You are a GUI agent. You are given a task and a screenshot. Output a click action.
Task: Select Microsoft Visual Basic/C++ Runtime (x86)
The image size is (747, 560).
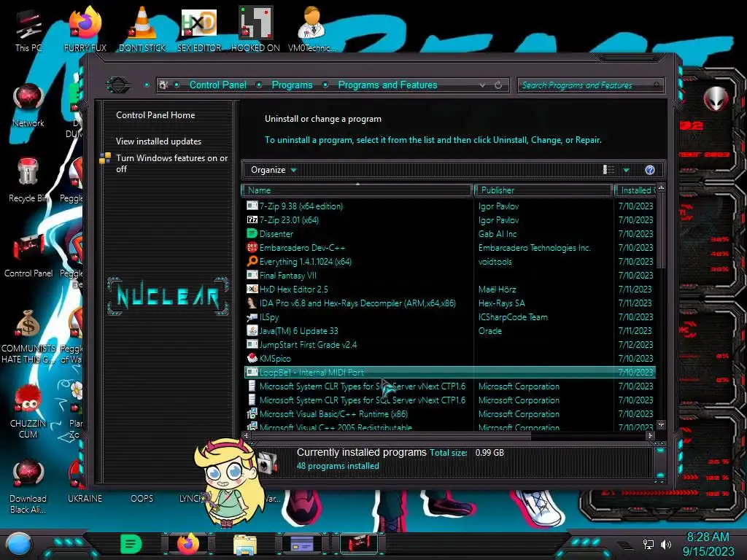point(450,414)
